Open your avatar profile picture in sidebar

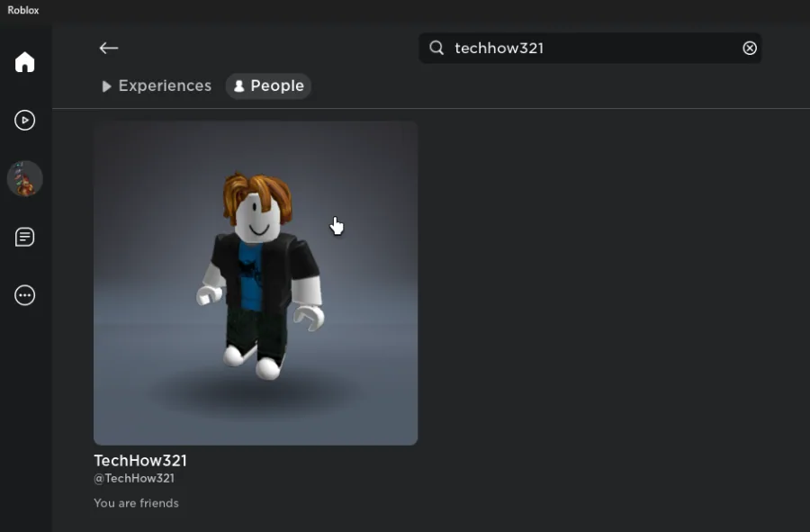[25, 179]
